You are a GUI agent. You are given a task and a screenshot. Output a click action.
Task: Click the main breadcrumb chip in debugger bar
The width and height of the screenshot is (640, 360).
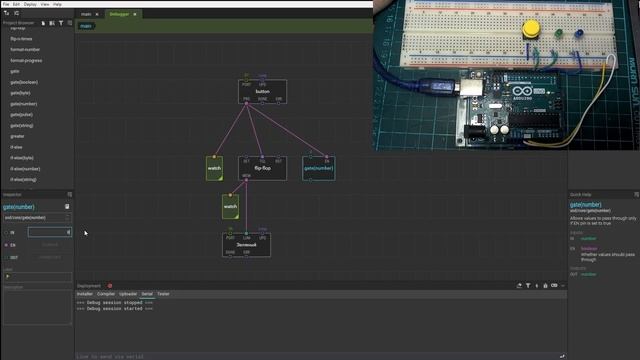pyautogui.click(x=86, y=26)
